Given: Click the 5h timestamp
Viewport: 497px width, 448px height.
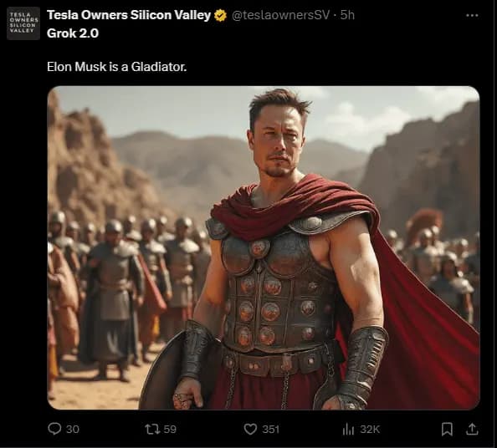Looking at the screenshot, I should click(347, 15).
